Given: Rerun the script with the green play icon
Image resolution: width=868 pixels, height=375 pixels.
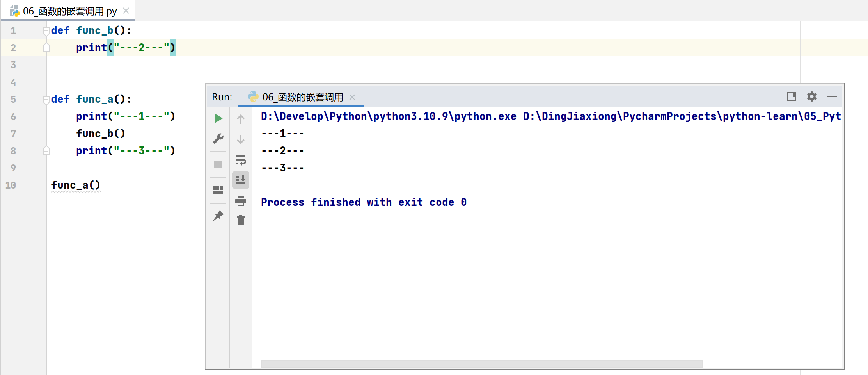Looking at the screenshot, I should (x=218, y=118).
